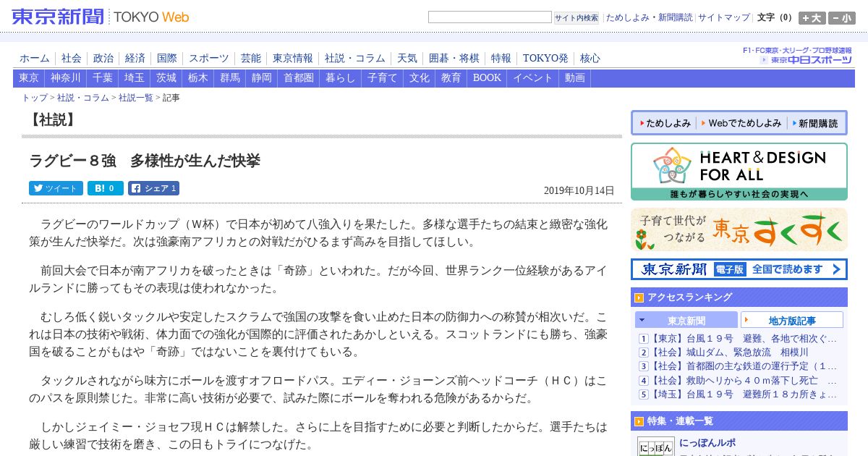Open 暮らし in the blue bar

click(x=341, y=78)
